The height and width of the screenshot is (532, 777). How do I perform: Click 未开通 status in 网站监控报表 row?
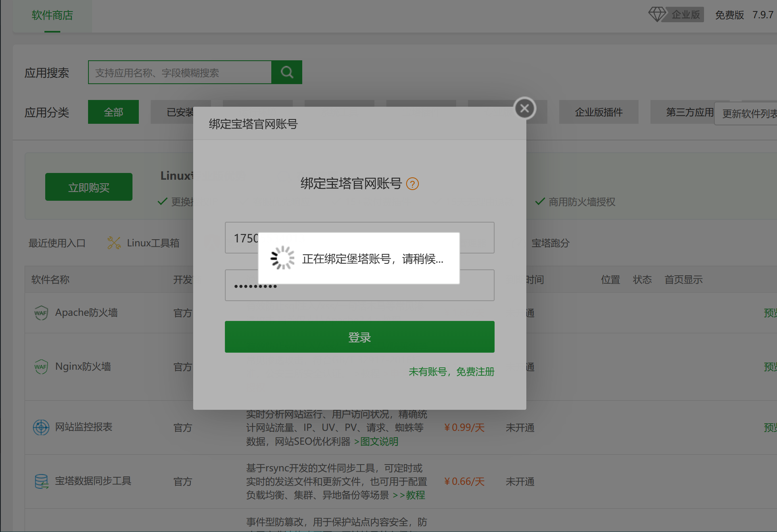coord(520,428)
